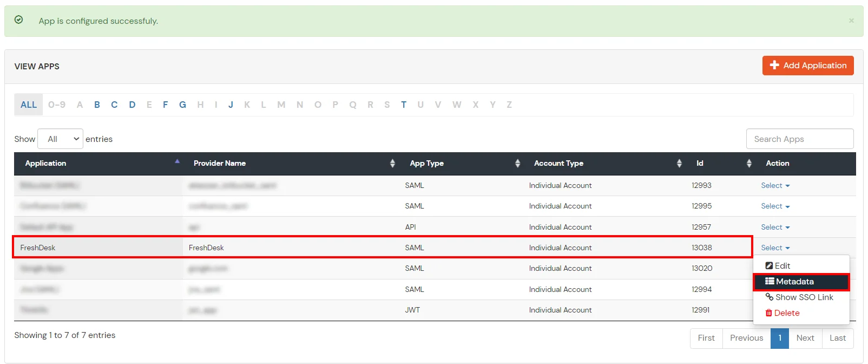Click the Id value 13020
Screen dimensions: 868x364
pos(702,268)
